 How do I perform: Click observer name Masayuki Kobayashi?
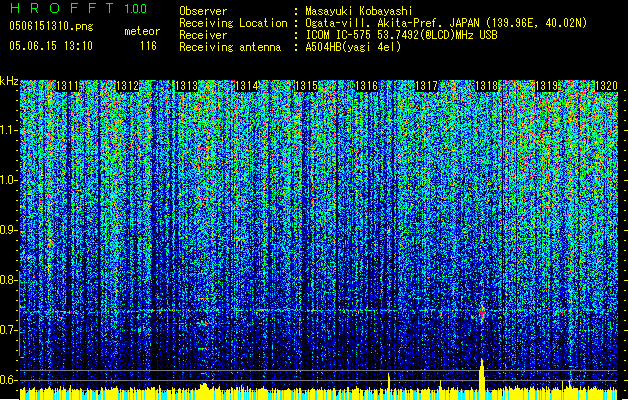point(359,11)
